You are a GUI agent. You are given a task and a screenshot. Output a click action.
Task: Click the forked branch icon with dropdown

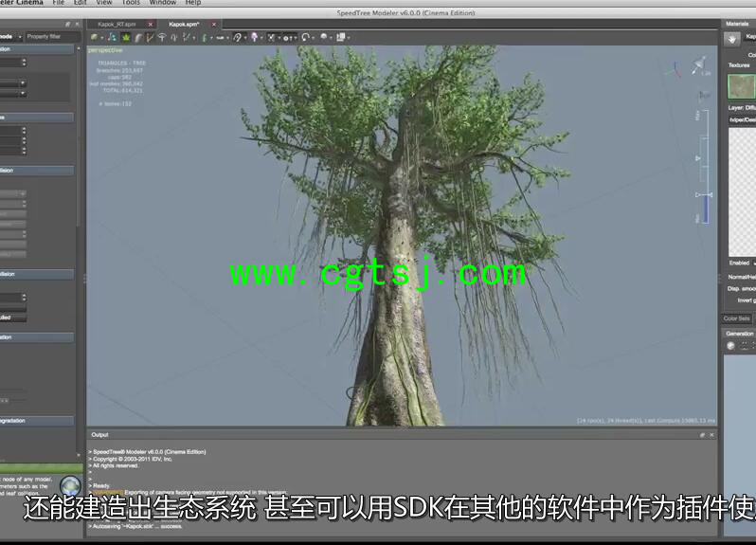(x=186, y=37)
